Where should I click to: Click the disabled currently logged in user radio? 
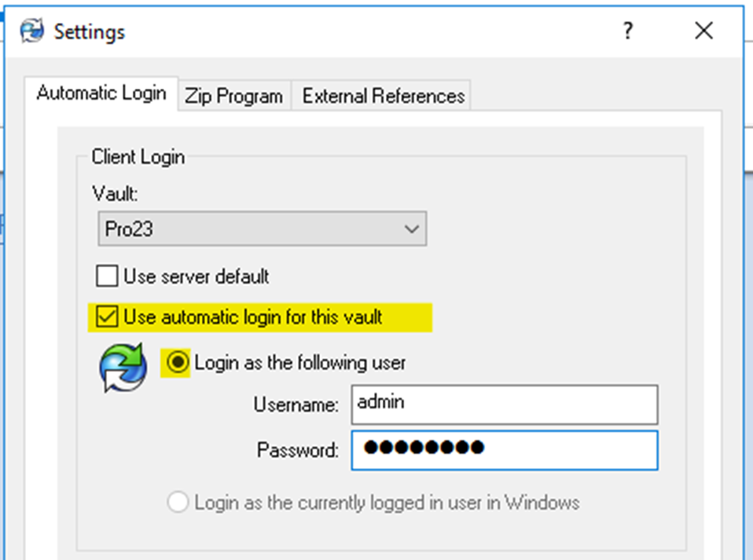tap(178, 502)
